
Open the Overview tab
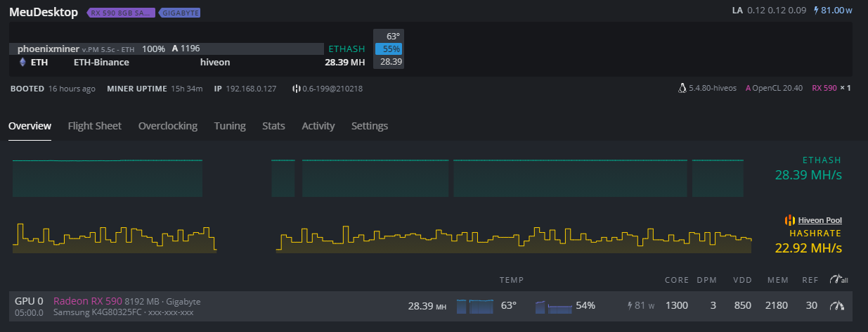pos(30,126)
